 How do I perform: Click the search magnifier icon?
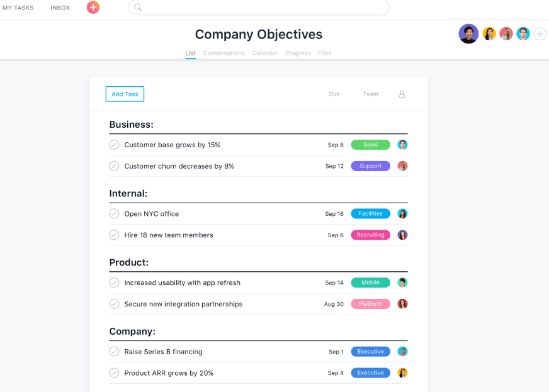pos(138,8)
